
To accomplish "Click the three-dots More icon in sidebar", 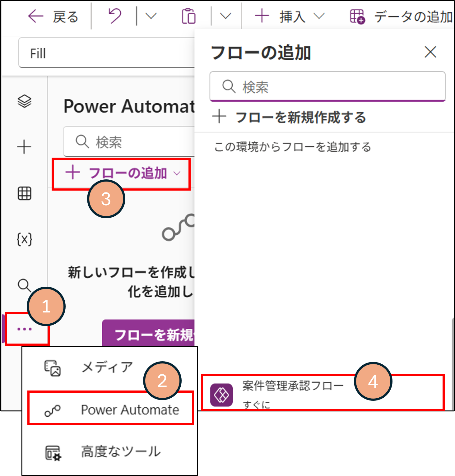I will (x=25, y=329).
